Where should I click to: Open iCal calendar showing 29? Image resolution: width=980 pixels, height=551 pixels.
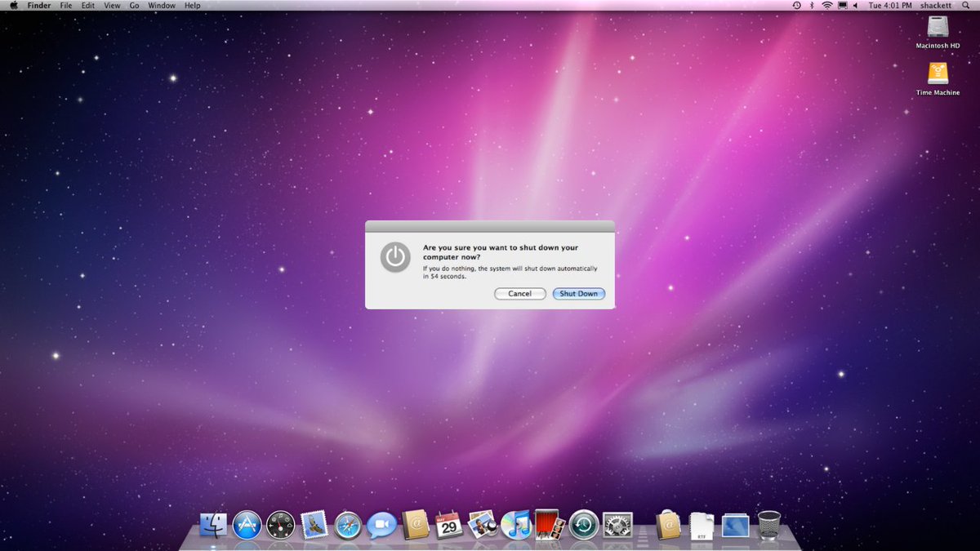click(x=448, y=525)
